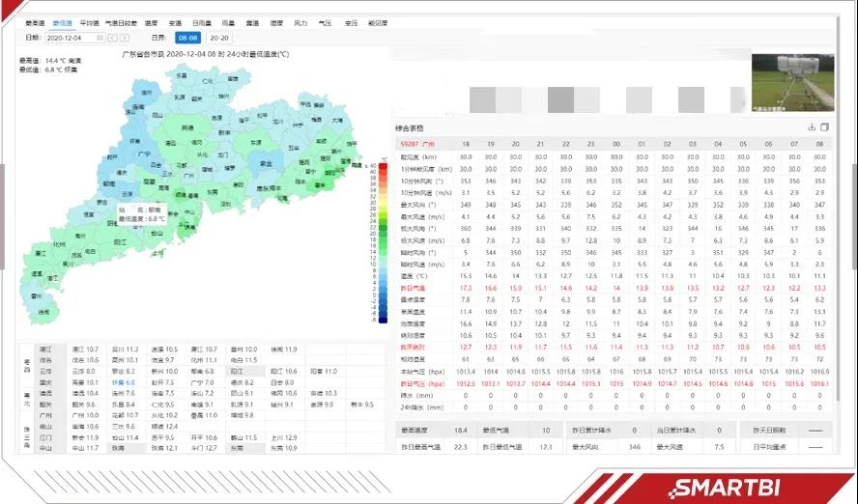Select the 20-20 day boundary button
This screenshot has width=858, height=504.
click(x=219, y=38)
